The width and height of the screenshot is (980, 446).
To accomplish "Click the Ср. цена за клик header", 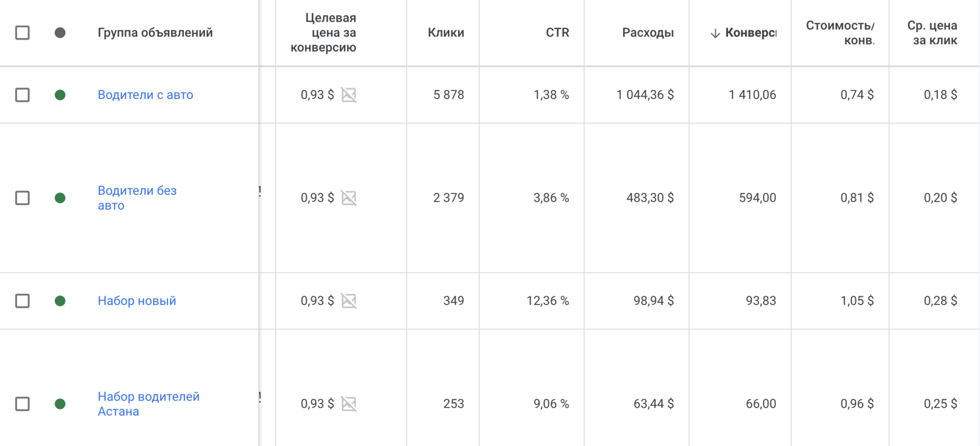I will [x=932, y=33].
